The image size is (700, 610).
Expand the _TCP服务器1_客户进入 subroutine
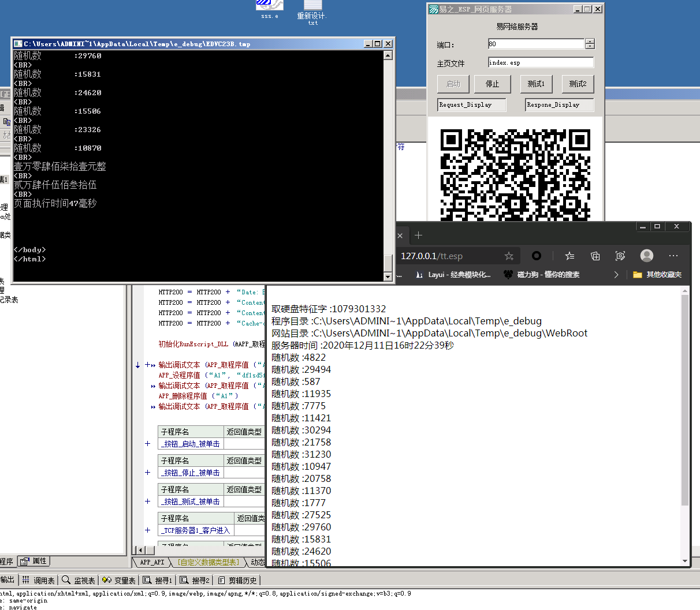147,530
